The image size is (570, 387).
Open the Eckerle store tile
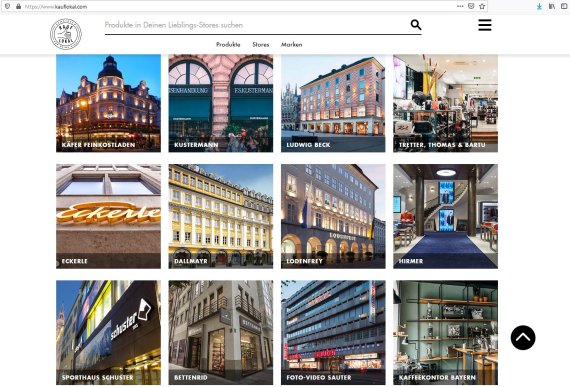[x=108, y=216]
